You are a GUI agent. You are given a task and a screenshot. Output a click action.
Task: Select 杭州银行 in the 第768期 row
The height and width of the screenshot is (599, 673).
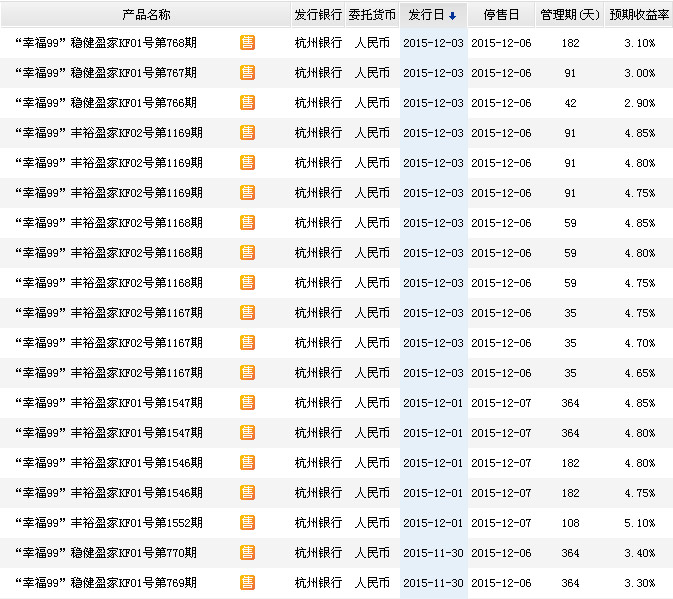pos(318,43)
